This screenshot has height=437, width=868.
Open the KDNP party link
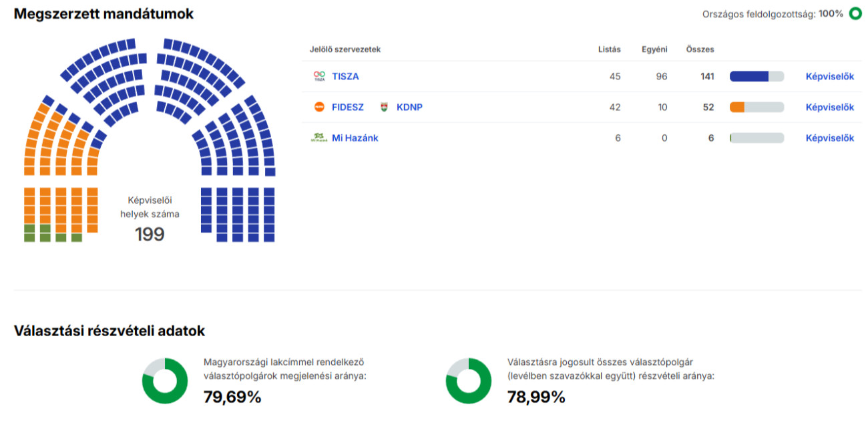(409, 107)
